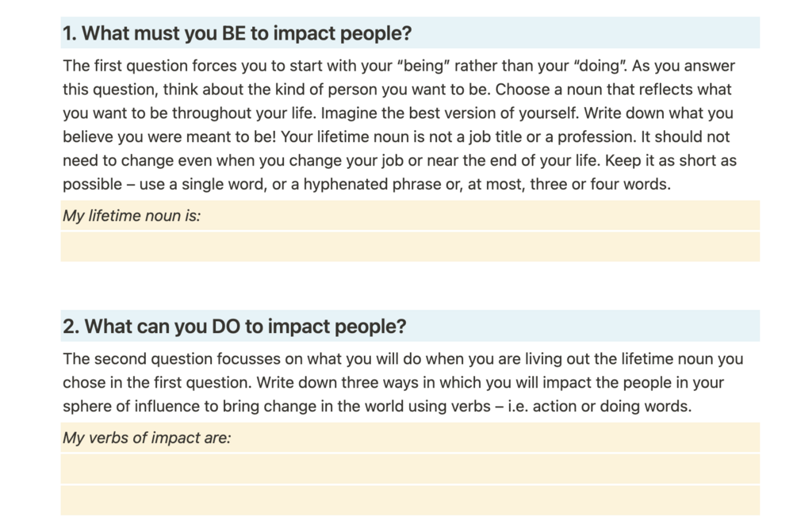Click heading 'What can you DO to impact people?'
Viewport: 797px width, 532px height.
pos(234,326)
